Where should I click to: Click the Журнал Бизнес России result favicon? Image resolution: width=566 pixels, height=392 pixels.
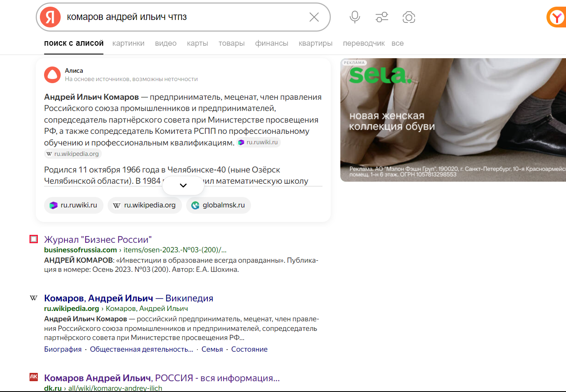[34, 239]
